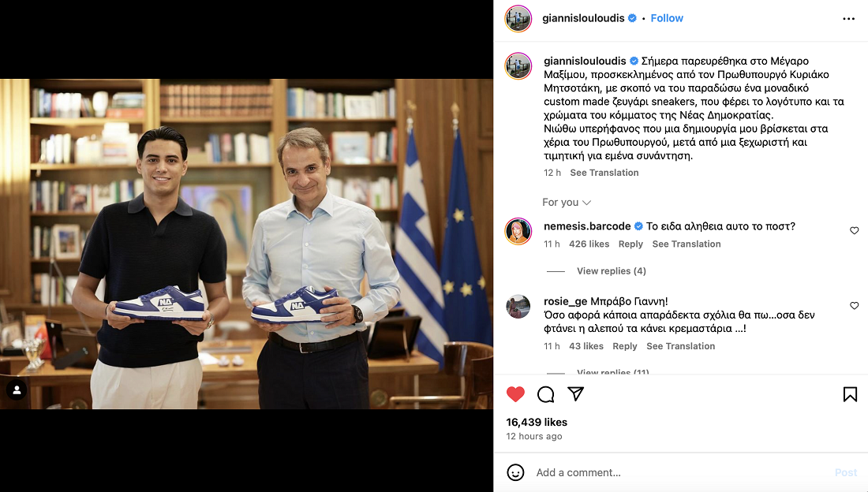This screenshot has height=492, width=868.
Task: Unlike the post with the red heart
Action: tap(515, 394)
